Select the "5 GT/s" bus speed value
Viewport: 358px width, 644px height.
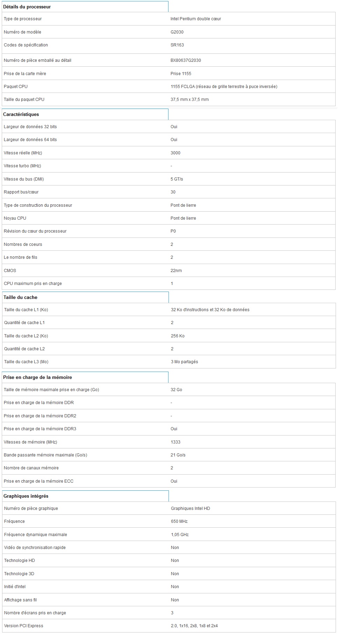coord(177,179)
